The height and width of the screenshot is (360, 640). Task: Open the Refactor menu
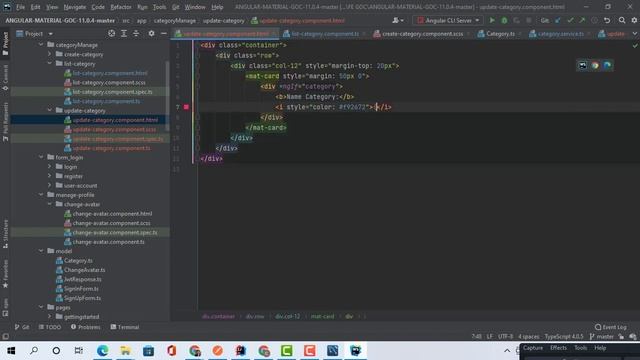pos(121,7)
